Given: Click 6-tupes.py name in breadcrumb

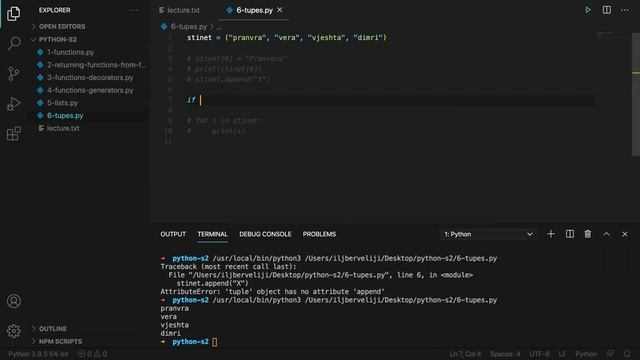Looking at the screenshot, I should pyautogui.click(x=189, y=27).
